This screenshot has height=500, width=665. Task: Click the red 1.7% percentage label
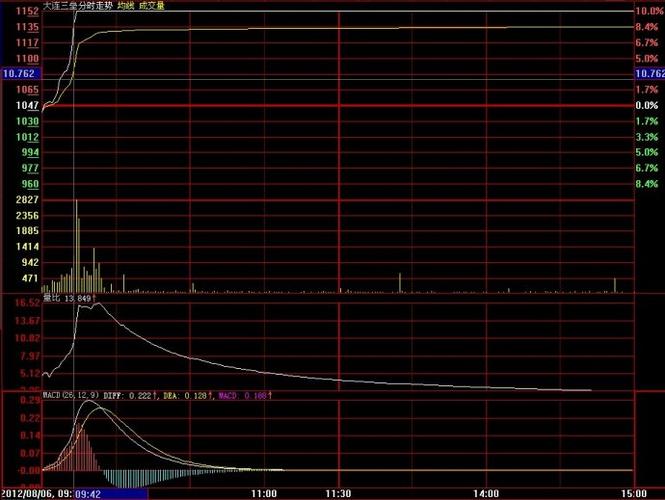647,89
